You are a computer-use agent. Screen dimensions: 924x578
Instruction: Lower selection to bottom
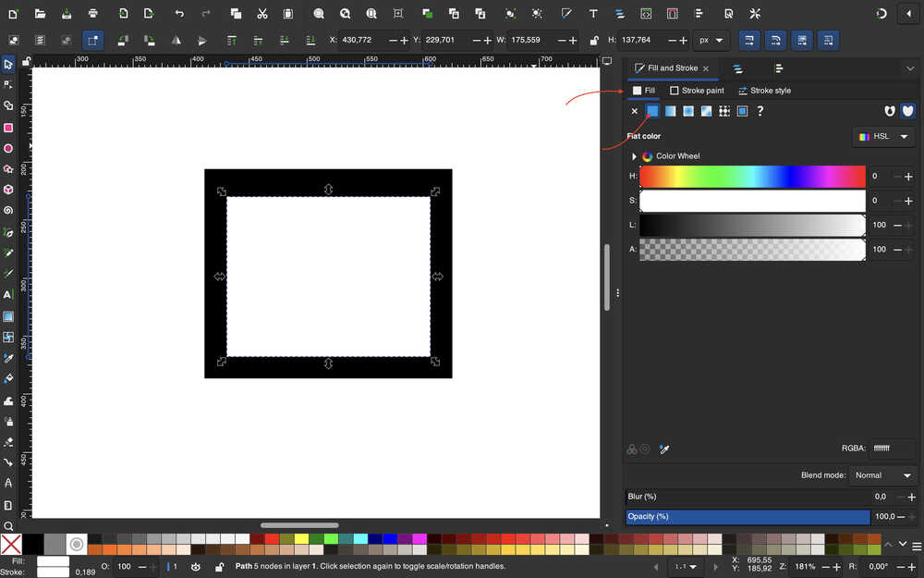310,40
